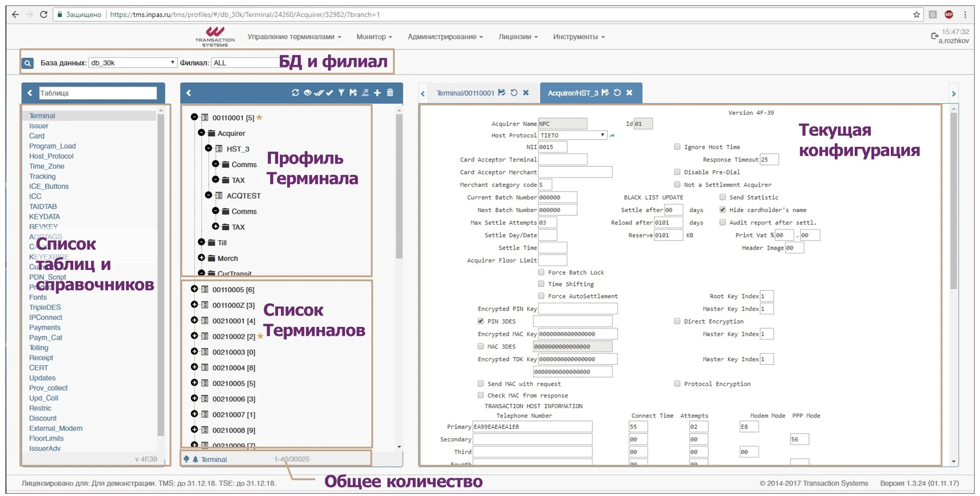Select Tracking from the tables list
This screenshot has width=980, height=496.
click(42, 176)
